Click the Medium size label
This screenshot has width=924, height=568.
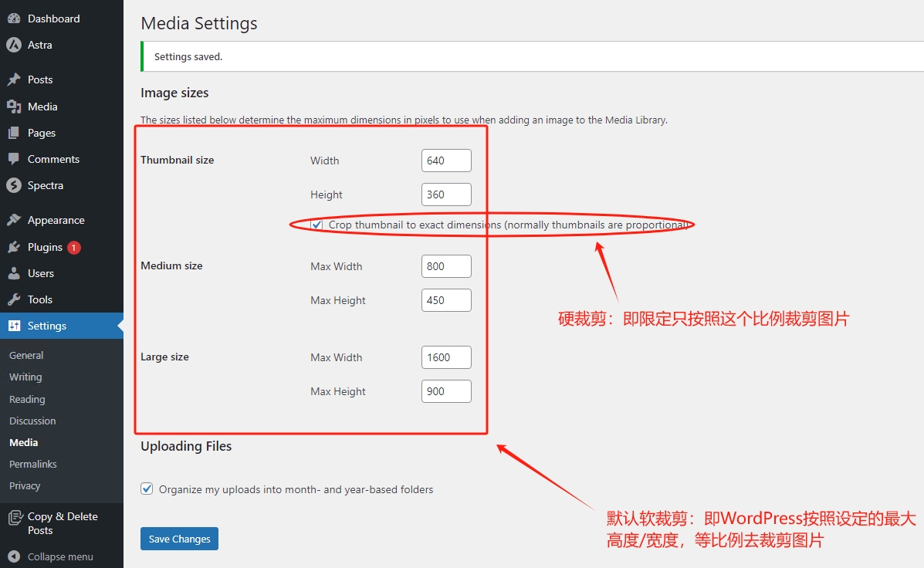tap(171, 265)
